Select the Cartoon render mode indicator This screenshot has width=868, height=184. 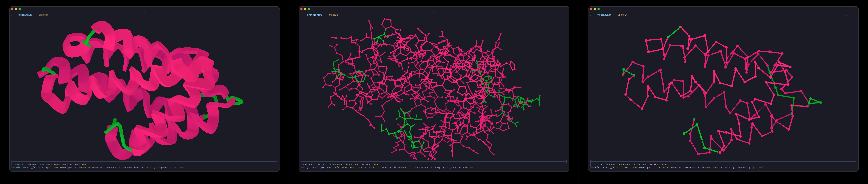pos(45,165)
